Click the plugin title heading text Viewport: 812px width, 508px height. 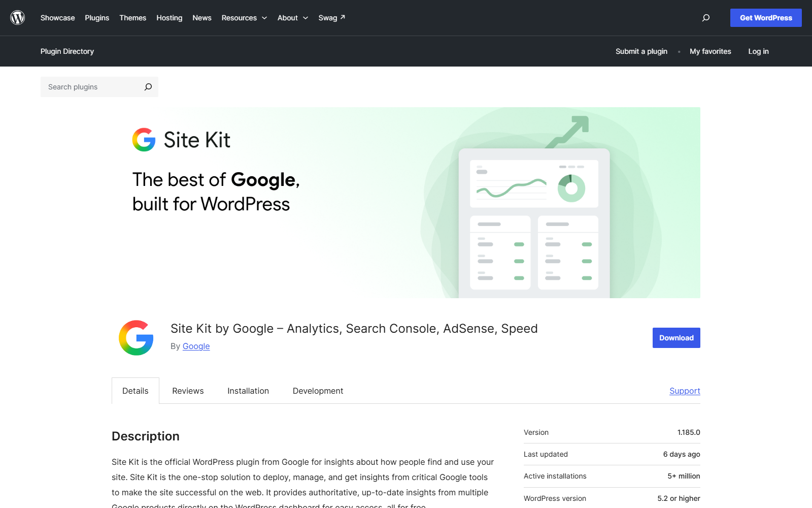point(354,329)
